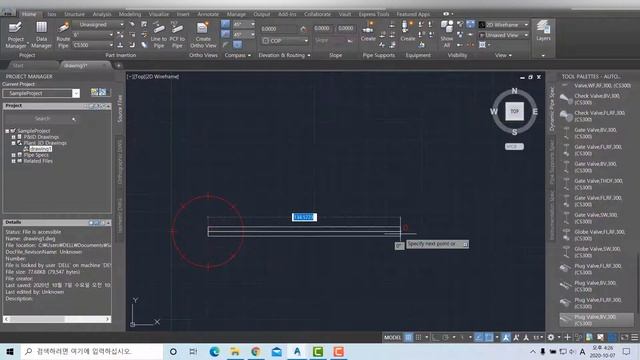Click Create equipment icon
This screenshot has height=360, width=640.
407,32
